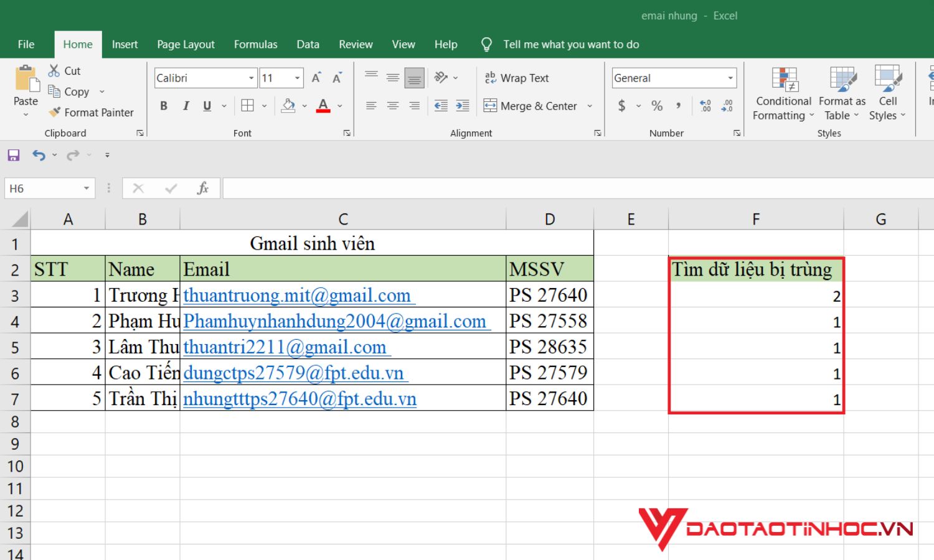Open the File tab

(26, 44)
